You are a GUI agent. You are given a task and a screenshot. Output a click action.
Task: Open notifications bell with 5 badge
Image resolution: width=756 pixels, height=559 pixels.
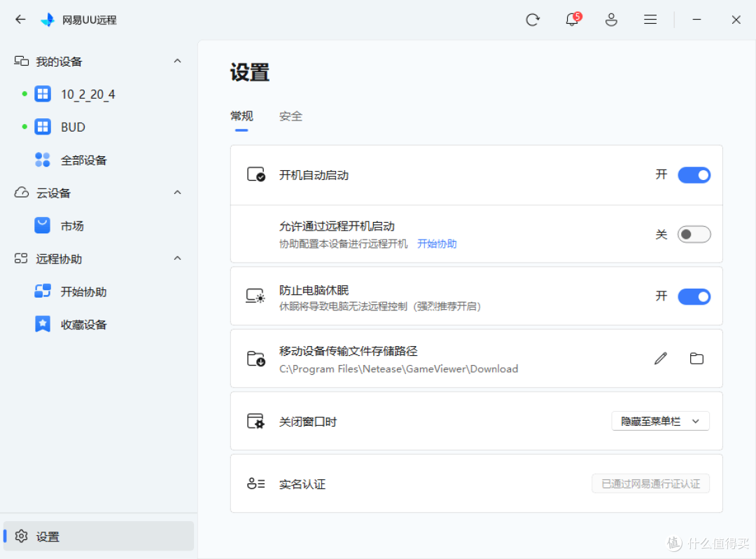(573, 20)
